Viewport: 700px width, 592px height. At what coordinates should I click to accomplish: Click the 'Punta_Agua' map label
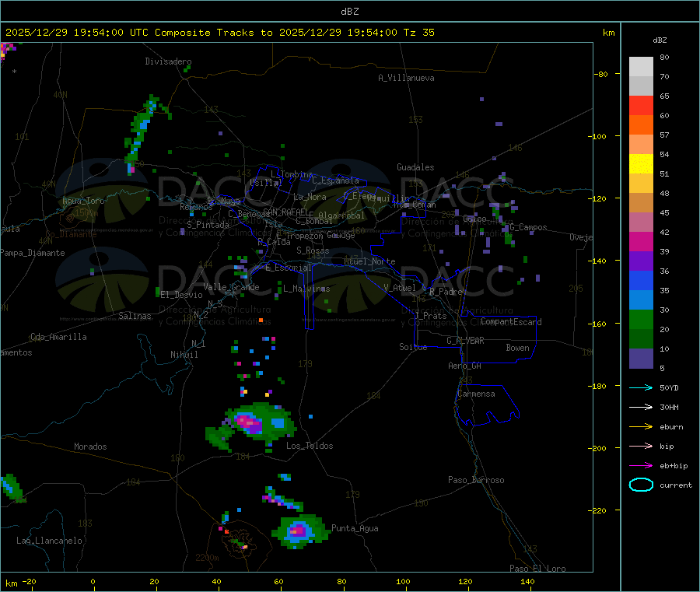tap(355, 528)
